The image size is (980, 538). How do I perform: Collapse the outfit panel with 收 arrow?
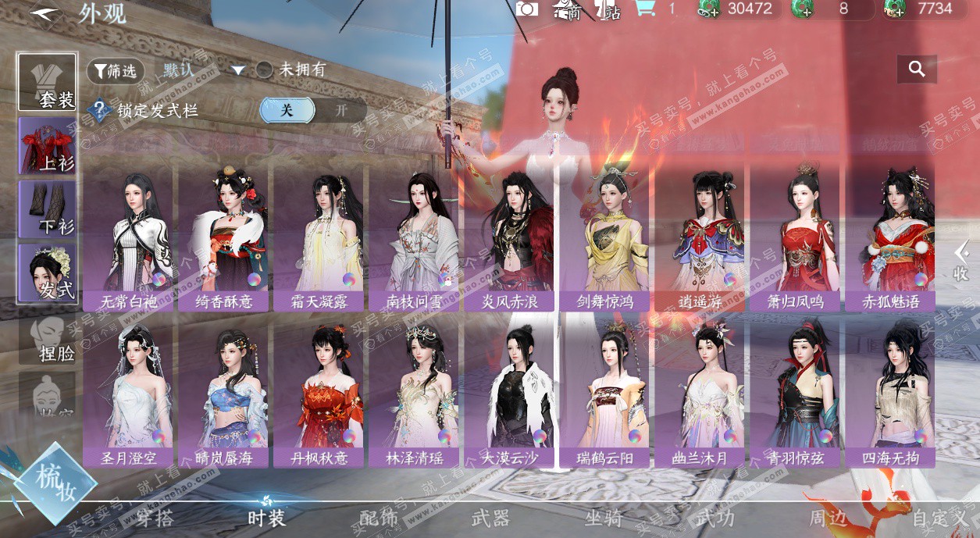click(x=960, y=261)
